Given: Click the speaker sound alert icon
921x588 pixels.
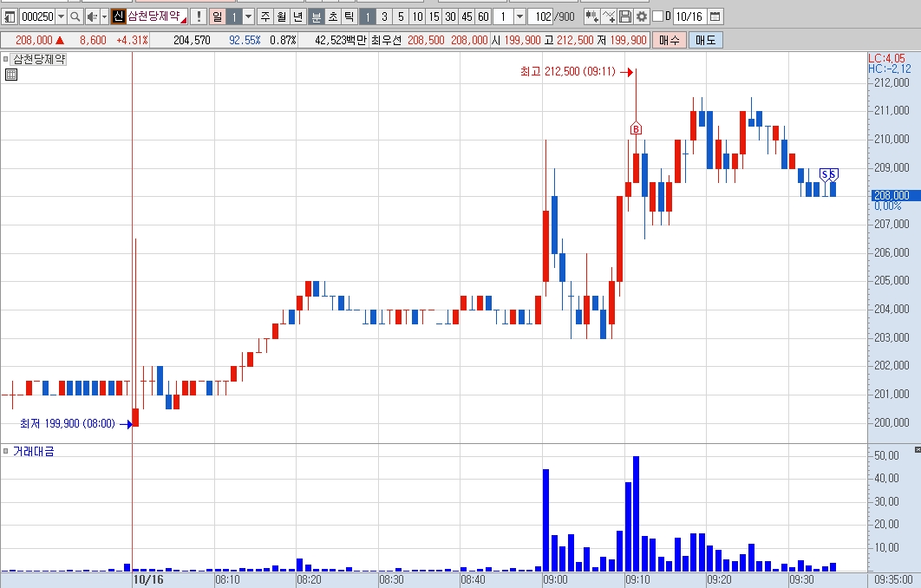Looking at the screenshot, I should pyautogui.click(x=92, y=16).
